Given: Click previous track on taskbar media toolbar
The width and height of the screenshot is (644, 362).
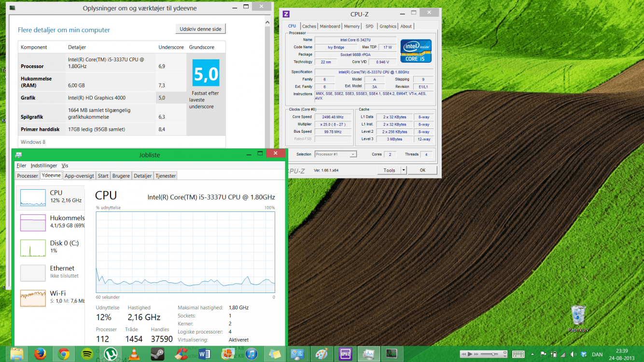Looking at the screenshot, I should (464, 354).
